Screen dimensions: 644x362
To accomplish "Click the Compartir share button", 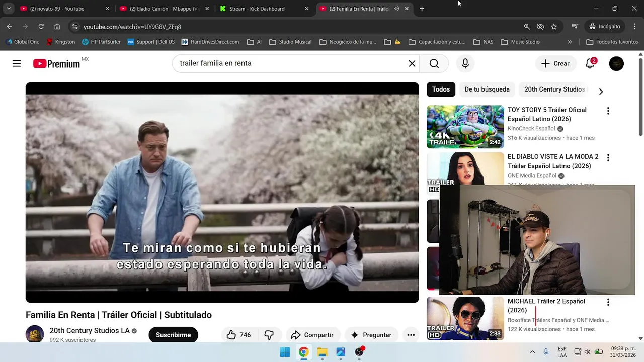I will [x=312, y=335].
